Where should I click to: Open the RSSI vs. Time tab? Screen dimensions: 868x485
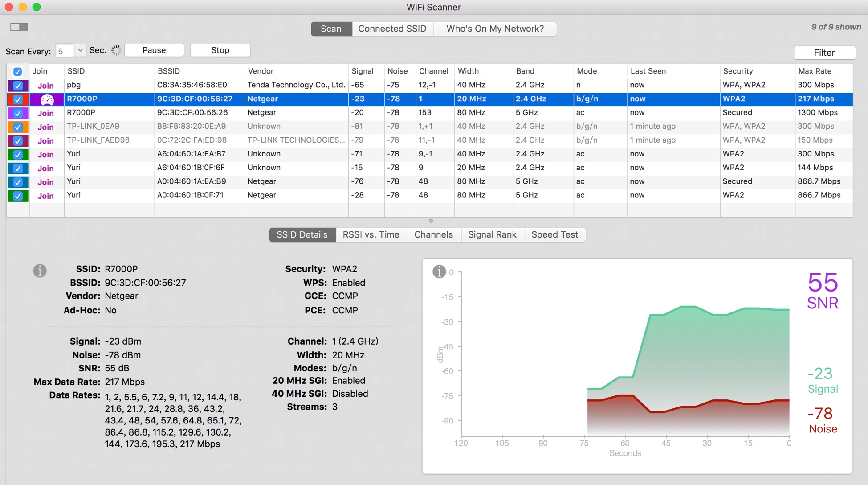click(x=371, y=235)
